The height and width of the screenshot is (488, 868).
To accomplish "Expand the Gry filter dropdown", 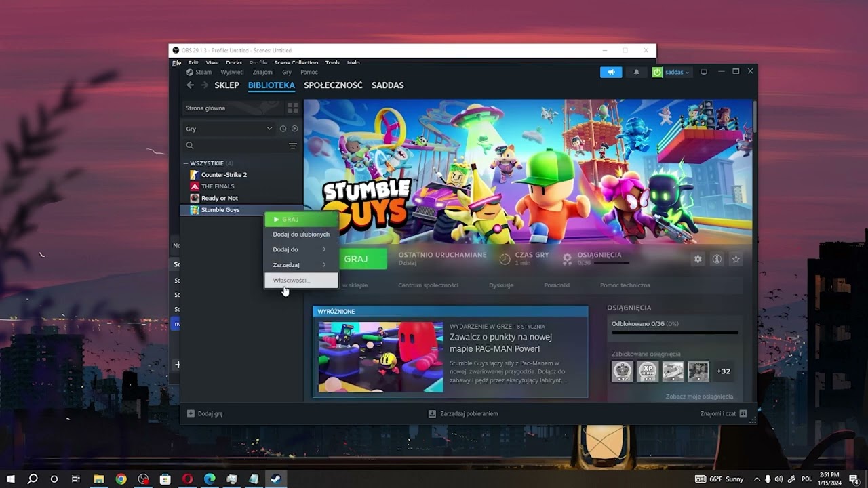I will tap(229, 129).
